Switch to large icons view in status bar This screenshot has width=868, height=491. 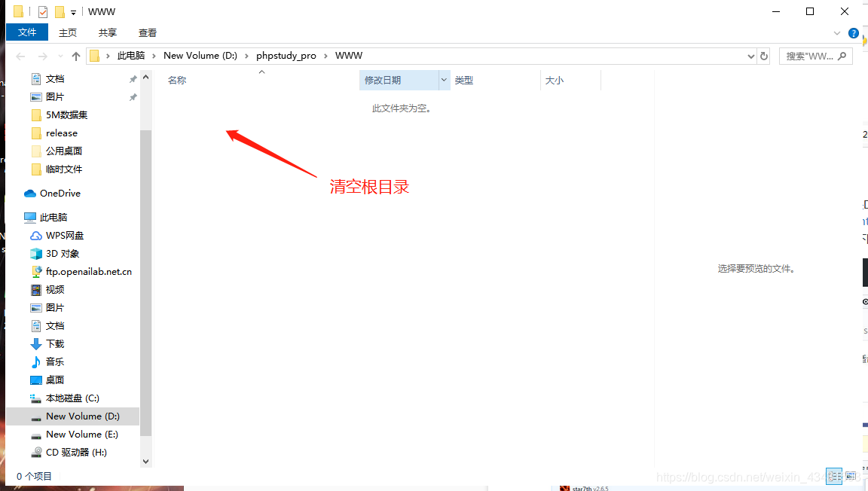click(851, 476)
